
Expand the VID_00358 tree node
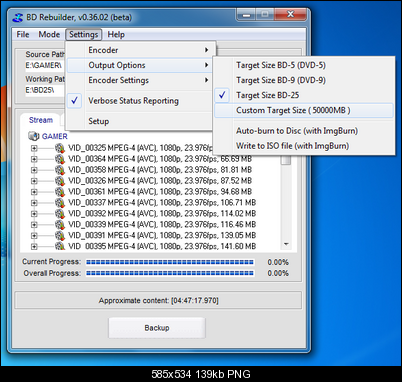pos(34,170)
